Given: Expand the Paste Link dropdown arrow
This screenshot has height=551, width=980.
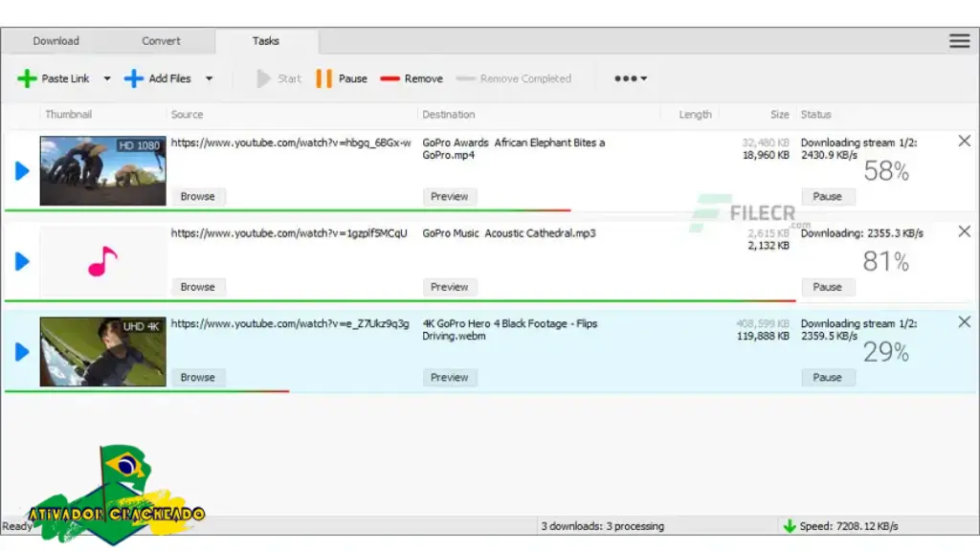Looking at the screenshot, I should 107,78.
